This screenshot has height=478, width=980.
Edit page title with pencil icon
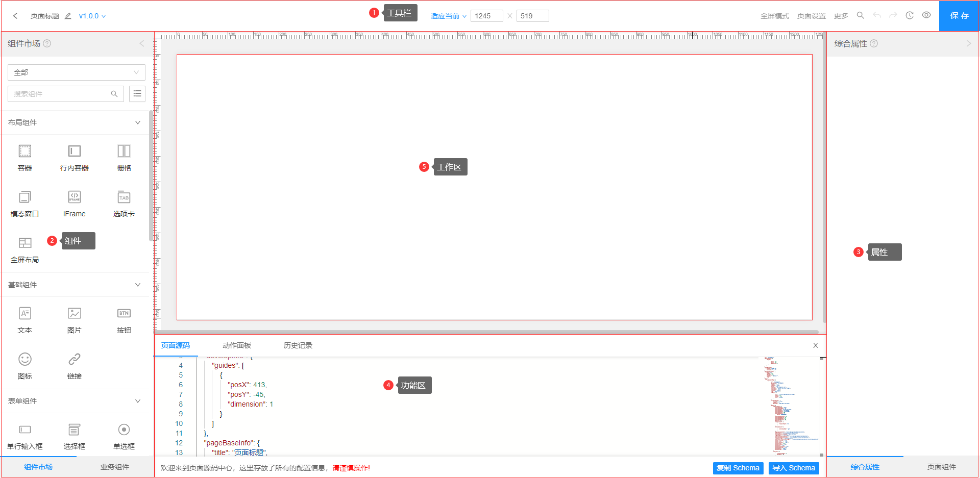click(68, 16)
